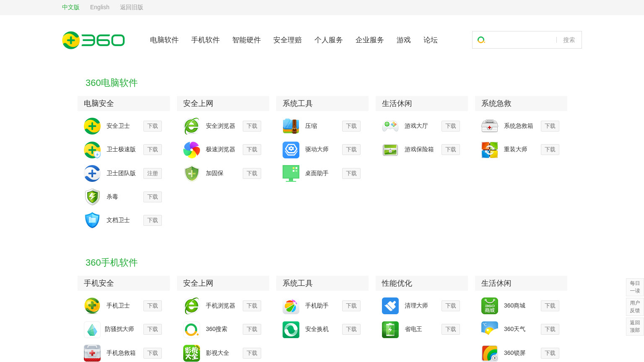Click the 压缩 icon
The height and width of the screenshot is (362, 644).
pyautogui.click(x=291, y=126)
